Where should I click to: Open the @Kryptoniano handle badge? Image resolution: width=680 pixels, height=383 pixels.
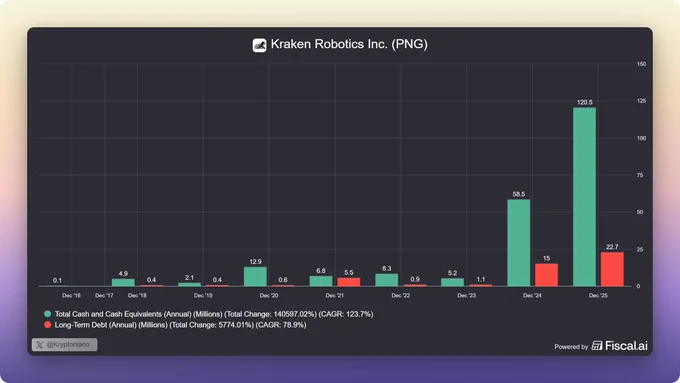65,345
